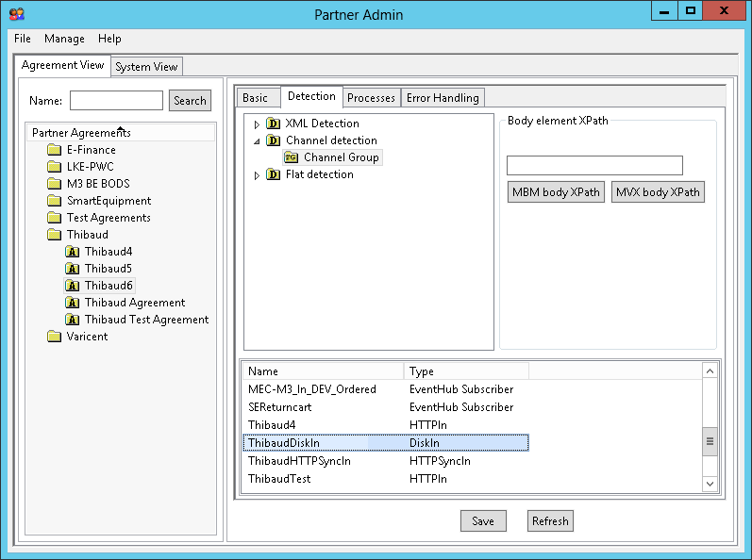The image size is (752, 560).
Task: Click the E-Finance folder icon
Action: coord(54,150)
